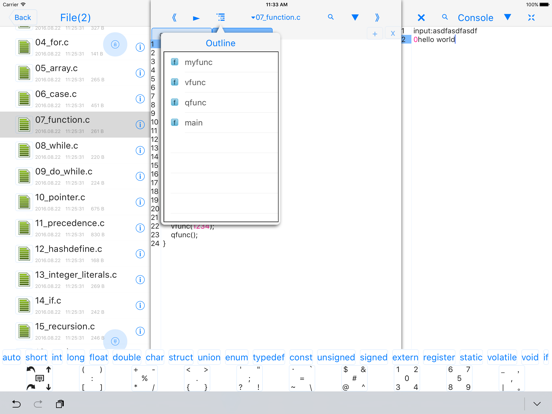The width and height of the screenshot is (552, 414).
Task: Show info for 11_precedence.c
Action: pyautogui.click(x=140, y=228)
